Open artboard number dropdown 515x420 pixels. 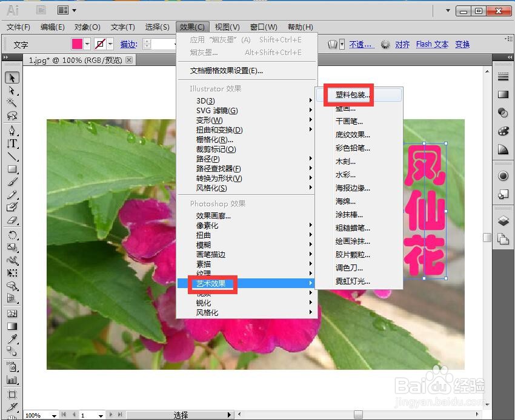pos(101,415)
